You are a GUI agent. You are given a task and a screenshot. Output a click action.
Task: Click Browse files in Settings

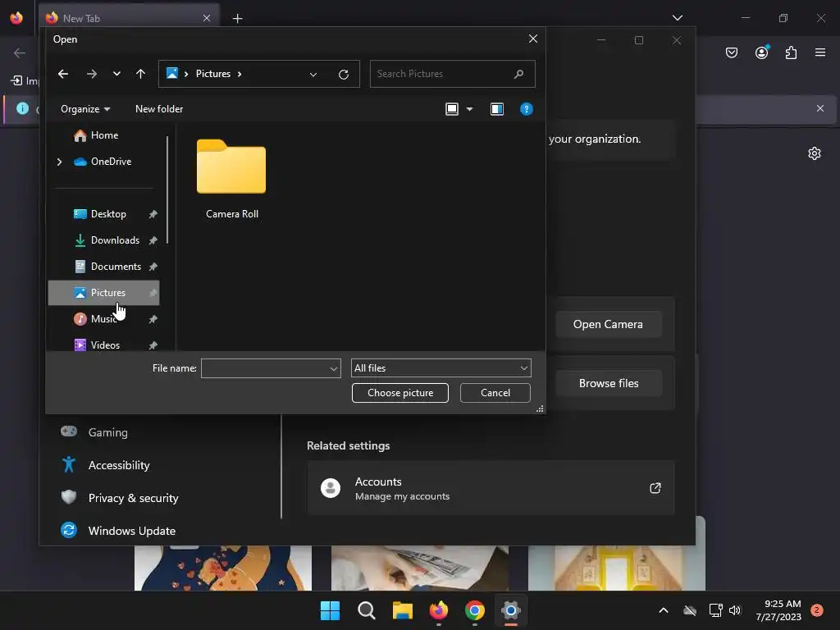pyautogui.click(x=609, y=384)
